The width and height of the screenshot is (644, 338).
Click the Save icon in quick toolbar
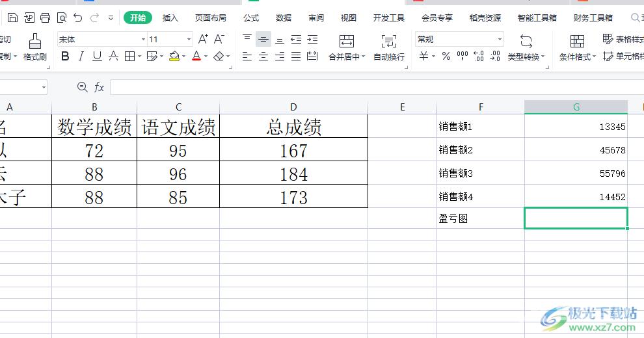click(13, 18)
